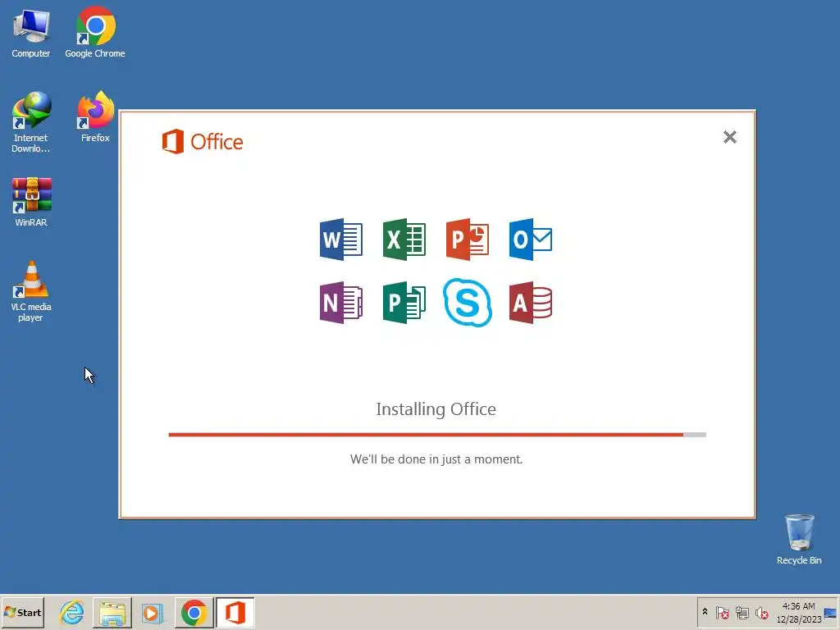Click the PowerPoint icon in the installer

(467, 240)
